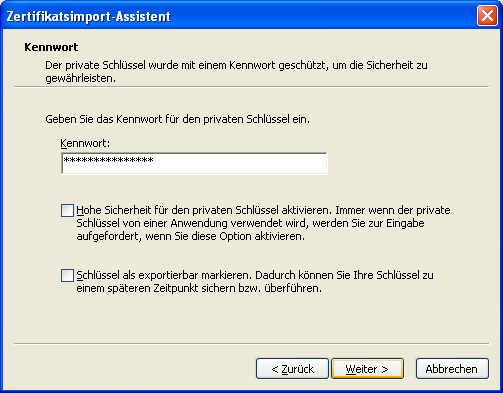Click the line Schlüssel von einer Anwendung verwendet wird
The height and width of the screenshot is (393, 503).
[250, 223]
